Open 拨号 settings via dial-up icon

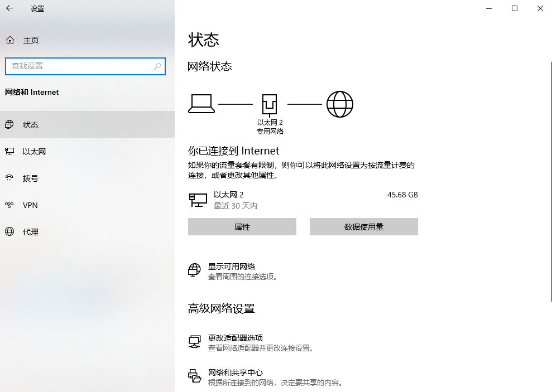pos(9,178)
